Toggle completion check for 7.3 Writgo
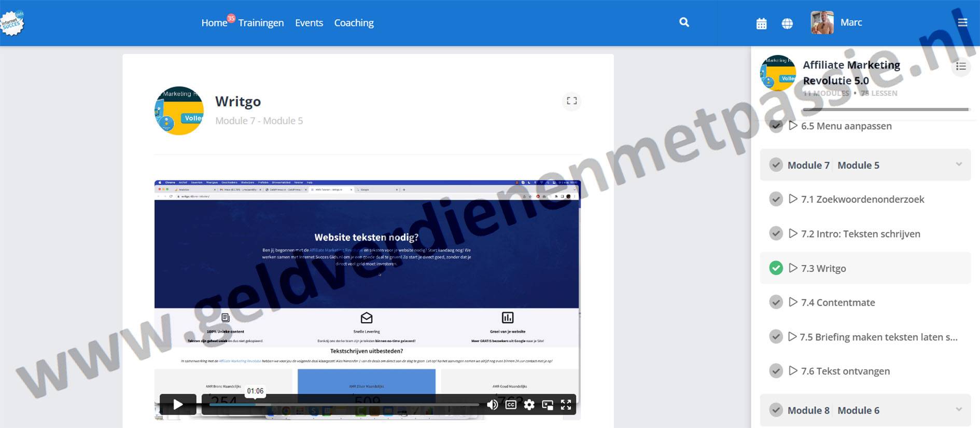The width and height of the screenshot is (980, 428). (776, 268)
